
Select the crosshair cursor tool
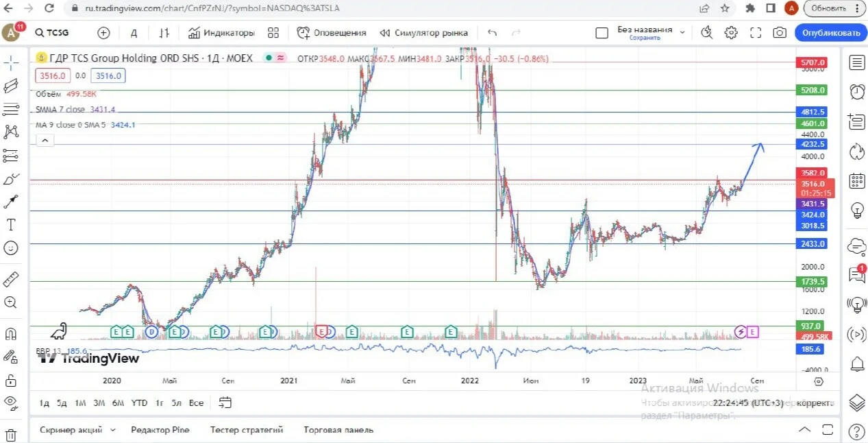click(x=11, y=62)
